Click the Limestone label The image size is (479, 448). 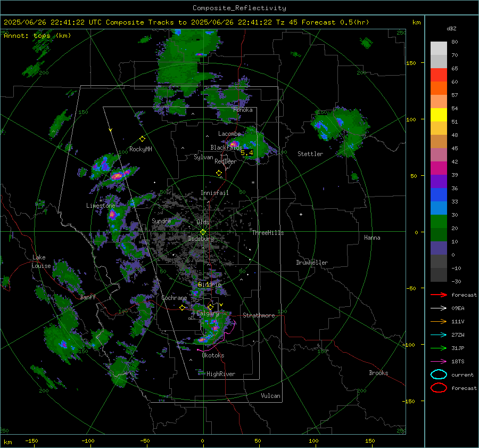click(x=101, y=206)
